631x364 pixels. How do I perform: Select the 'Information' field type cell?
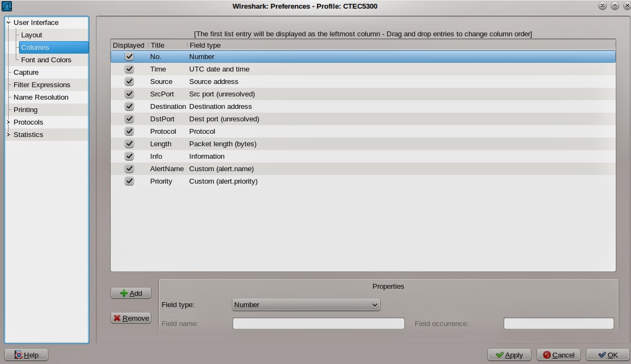[207, 157]
